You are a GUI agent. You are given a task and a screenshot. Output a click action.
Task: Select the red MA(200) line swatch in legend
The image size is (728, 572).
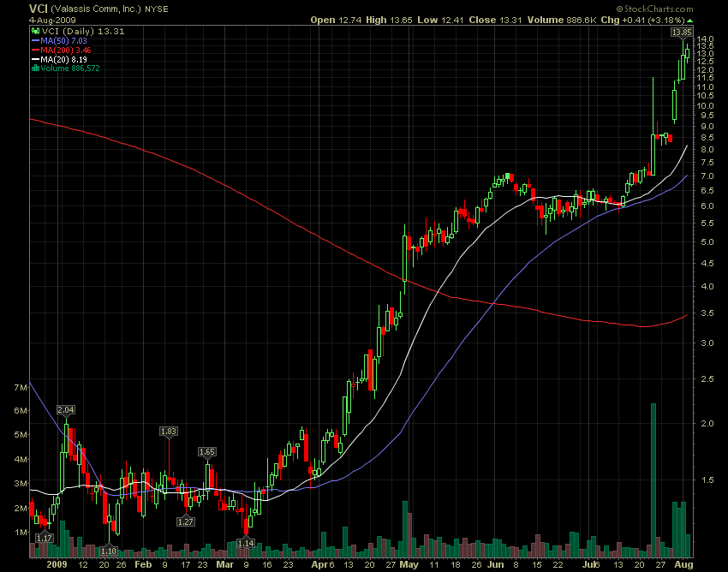(35, 51)
